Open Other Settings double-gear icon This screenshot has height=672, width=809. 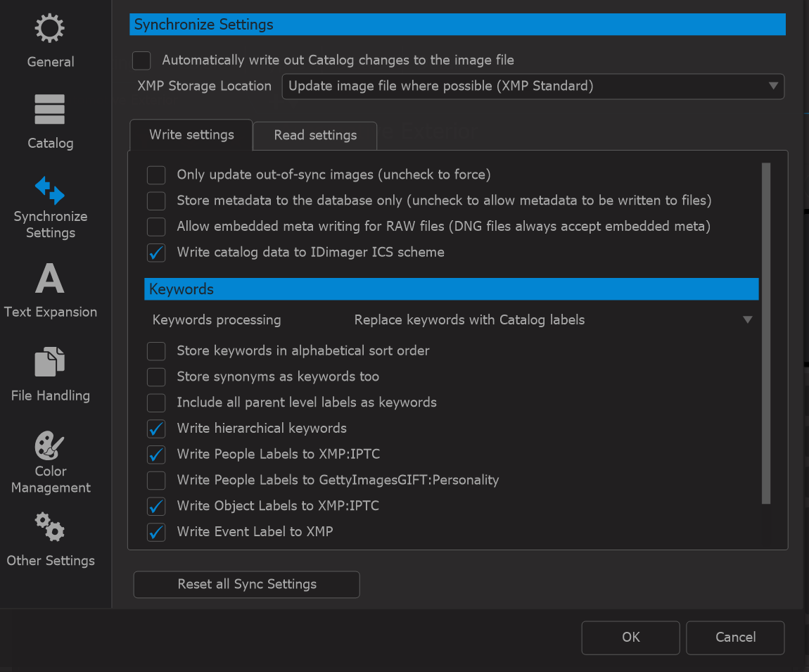tap(49, 526)
